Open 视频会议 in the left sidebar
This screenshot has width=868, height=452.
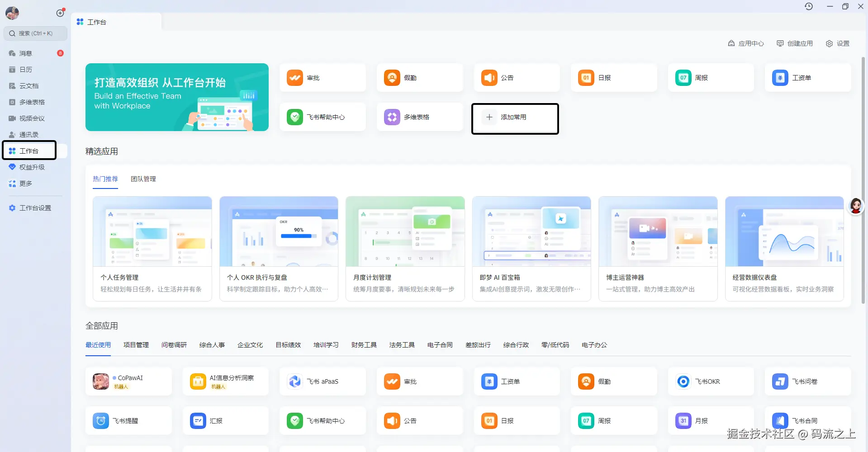[x=35, y=118]
